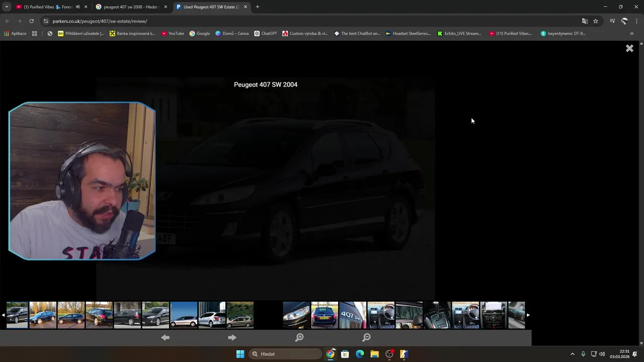This screenshot has width=644, height=362.
Task: Open Microsoft Edge from the taskbar
Action: [360, 354]
